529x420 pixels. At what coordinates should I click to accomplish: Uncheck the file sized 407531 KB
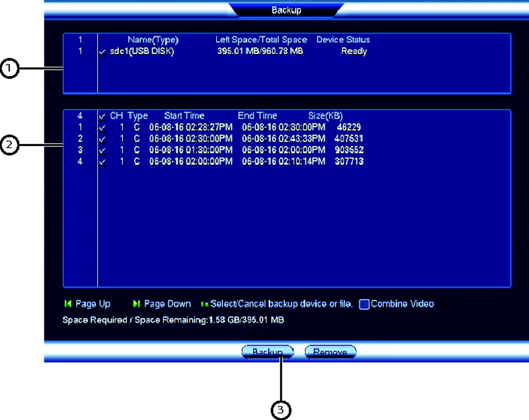102,139
